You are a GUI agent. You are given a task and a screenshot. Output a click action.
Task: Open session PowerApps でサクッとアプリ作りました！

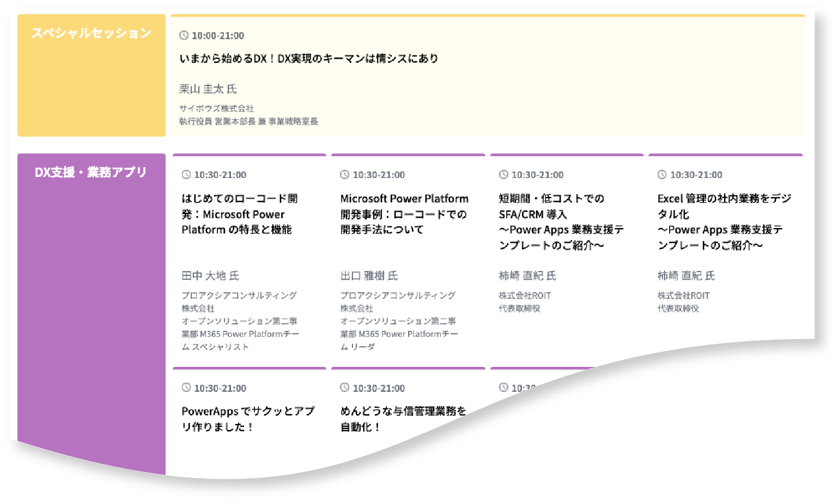click(248, 419)
